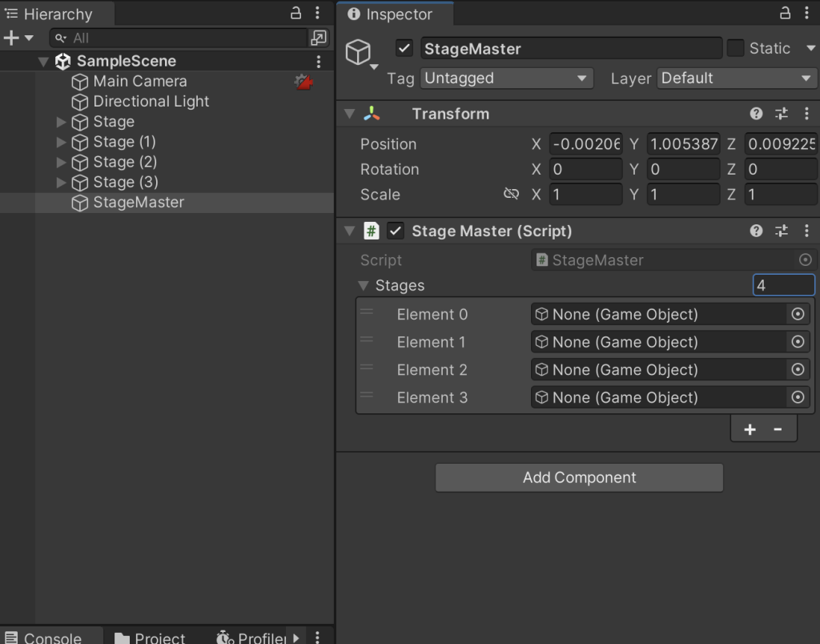Collapse the Transform component

(x=349, y=114)
